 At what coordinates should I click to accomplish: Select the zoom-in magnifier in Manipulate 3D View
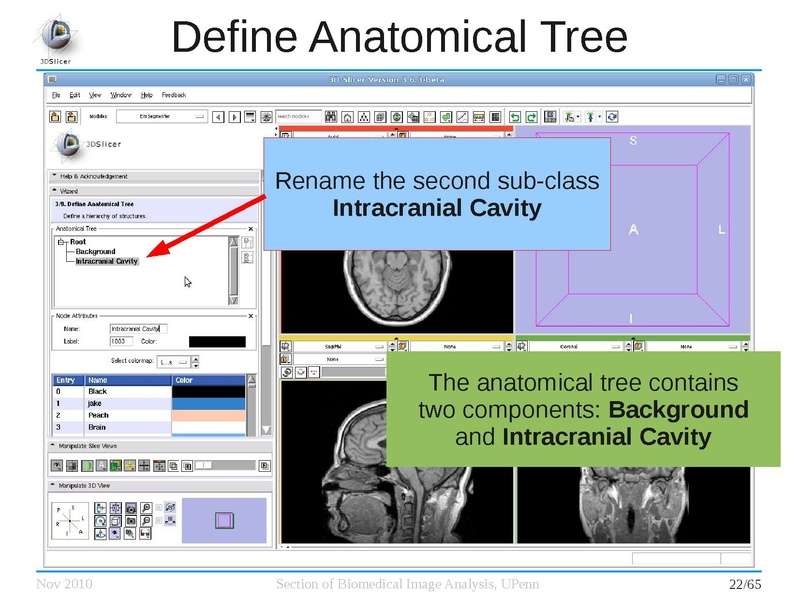(x=146, y=508)
